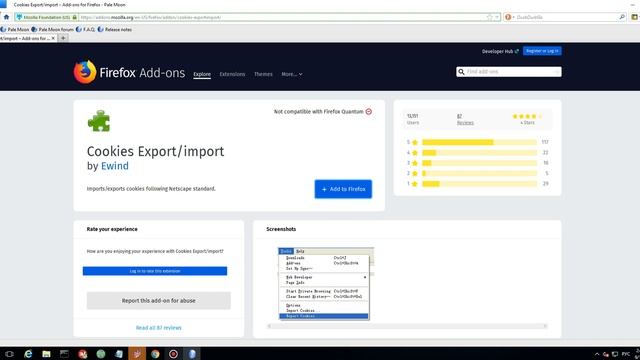
Task: Click the screenshots scroll right arrow
Action: point(545,326)
